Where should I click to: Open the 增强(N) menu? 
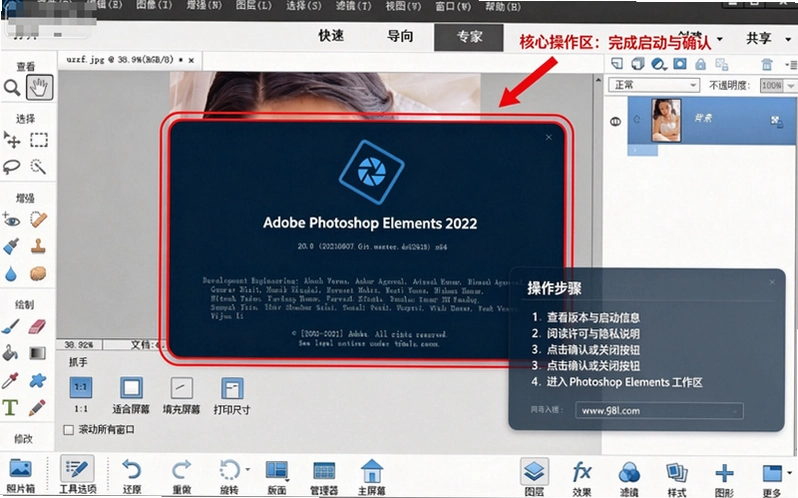tap(204, 6)
